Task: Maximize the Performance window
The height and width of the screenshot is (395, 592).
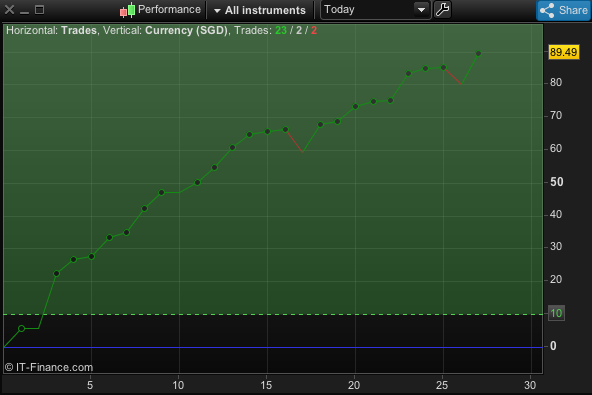Action: 39,10
